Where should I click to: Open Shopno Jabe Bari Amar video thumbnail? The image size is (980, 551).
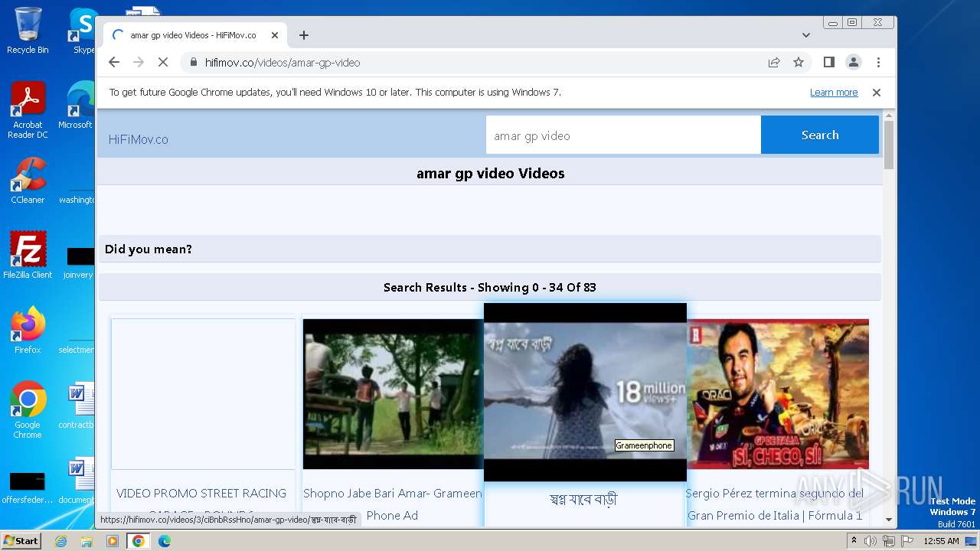coord(393,394)
